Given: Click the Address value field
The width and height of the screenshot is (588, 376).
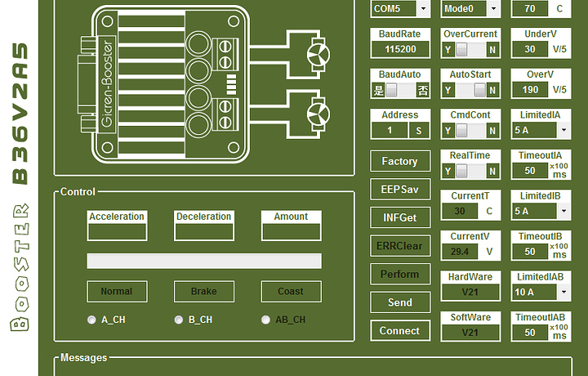Looking at the screenshot, I should point(390,131).
